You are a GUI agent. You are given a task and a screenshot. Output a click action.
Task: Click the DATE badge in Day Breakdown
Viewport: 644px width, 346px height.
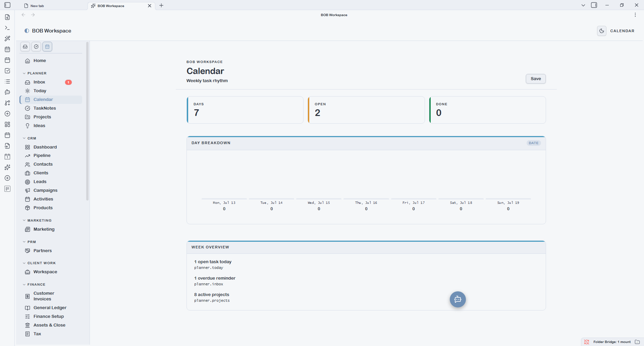[x=534, y=143]
